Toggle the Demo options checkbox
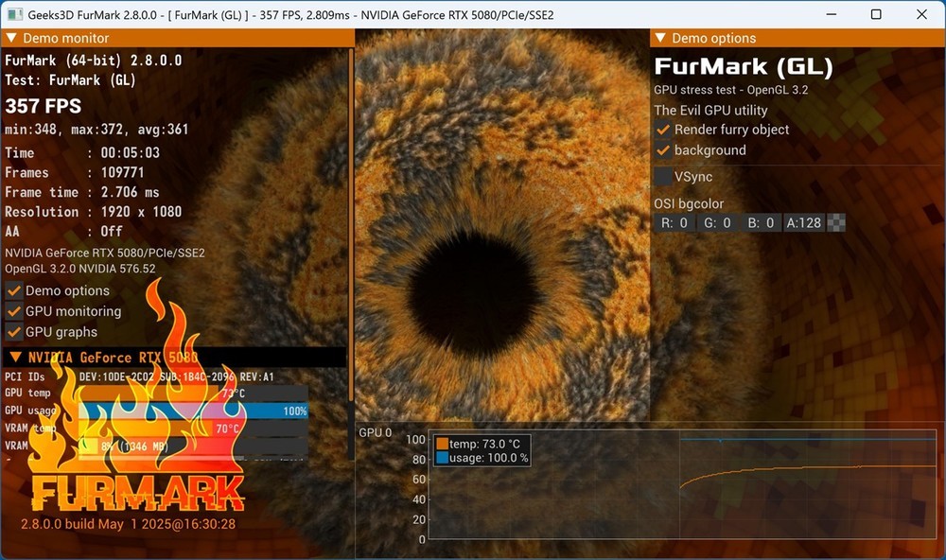 click(x=14, y=290)
